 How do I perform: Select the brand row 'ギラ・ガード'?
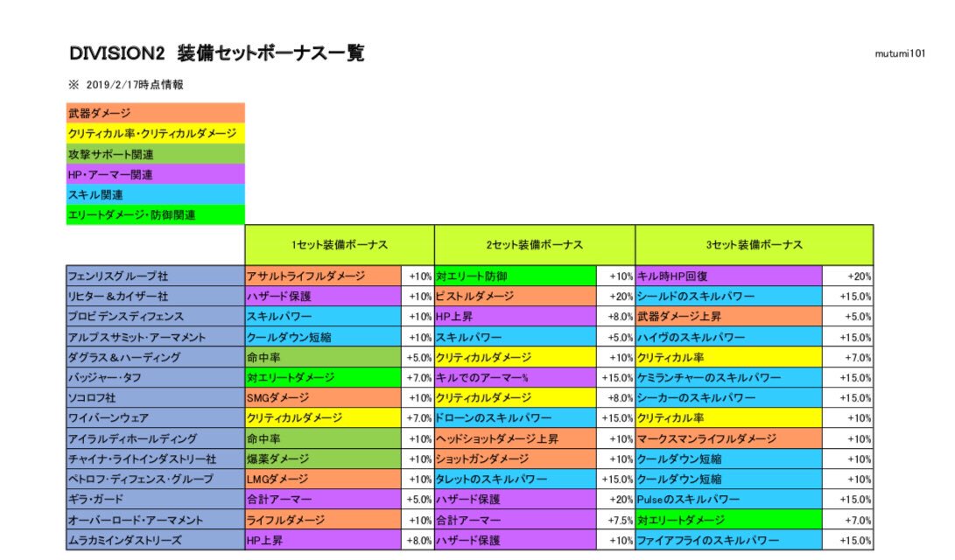click(156, 499)
